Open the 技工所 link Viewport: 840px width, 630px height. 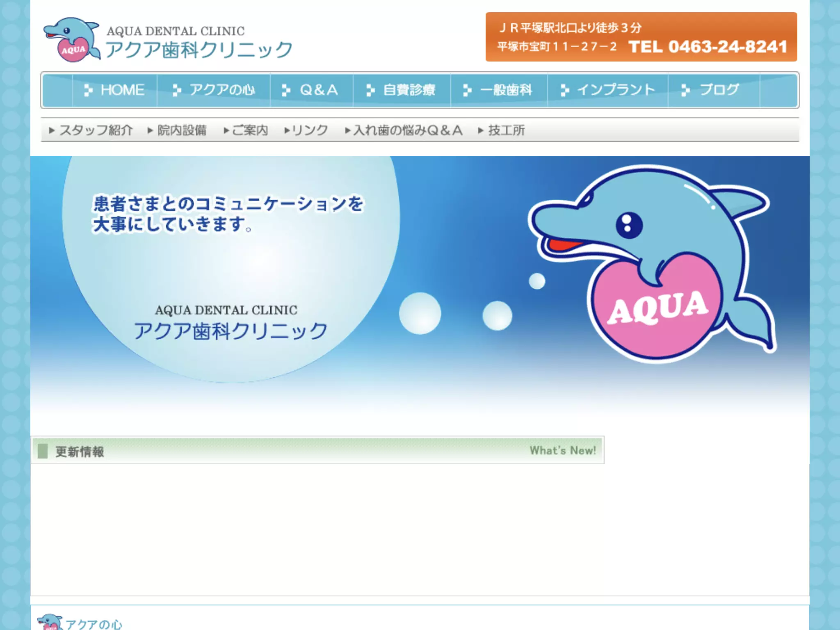pos(501,130)
